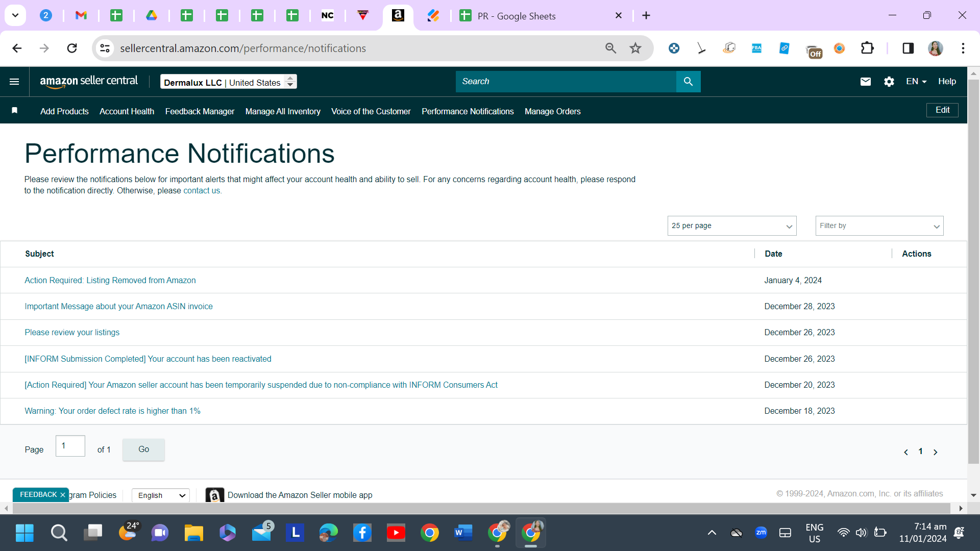Open Performance Notifications menu item
This screenshot has width=980, height=551.
[x=468, y=111]
